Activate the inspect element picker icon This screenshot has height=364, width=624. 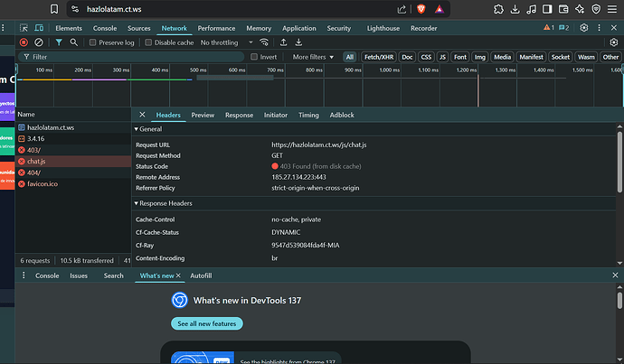[24, 28]
